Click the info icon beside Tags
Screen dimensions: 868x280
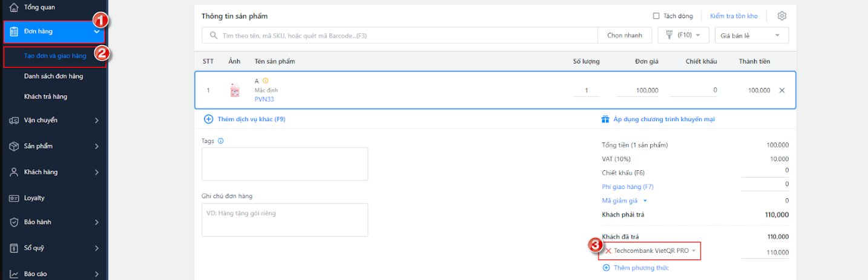[220, 141]
